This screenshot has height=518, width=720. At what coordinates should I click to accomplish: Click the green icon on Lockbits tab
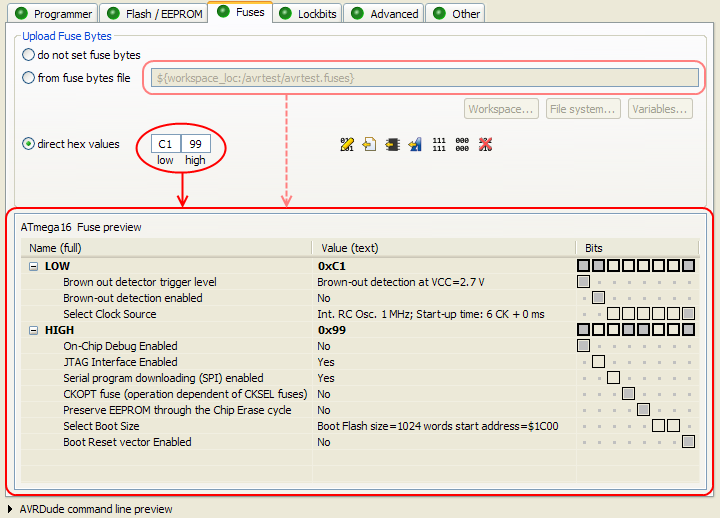pos(285,14)
